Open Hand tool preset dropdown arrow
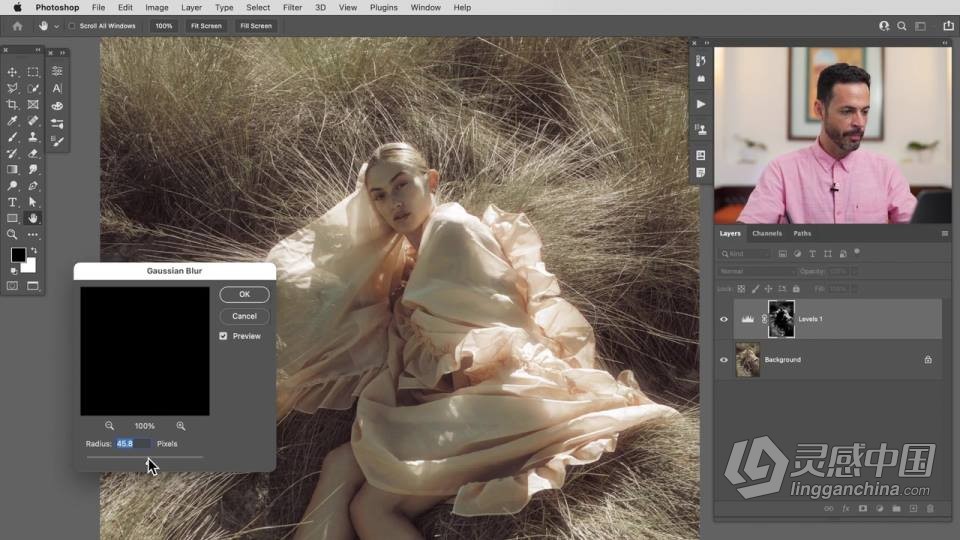This screenshot has height=540, width=960. click(x=56, y=26)
